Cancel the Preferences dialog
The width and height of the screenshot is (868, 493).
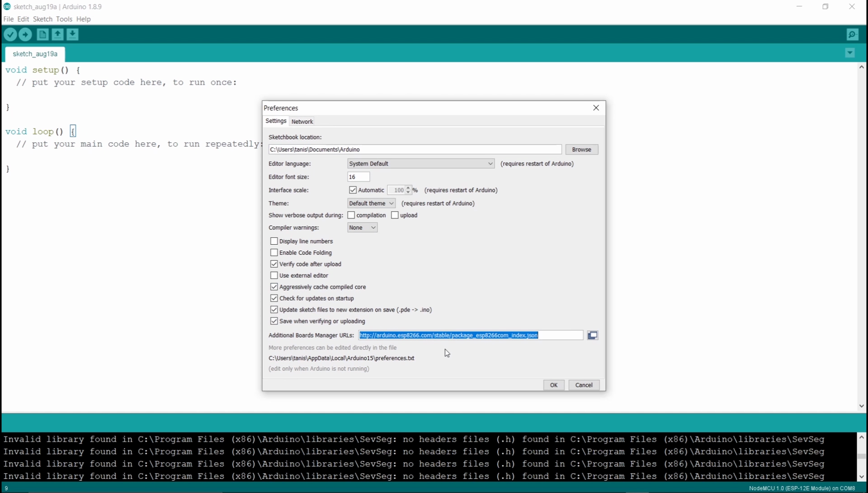point(584,385)
